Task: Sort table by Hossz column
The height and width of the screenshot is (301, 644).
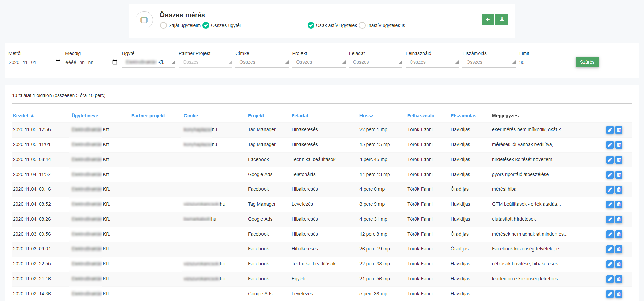Action: click(x=366, y=116)
